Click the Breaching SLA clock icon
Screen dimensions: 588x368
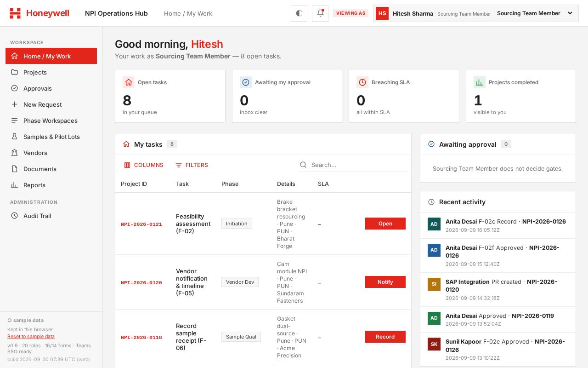tap(362, 82)
